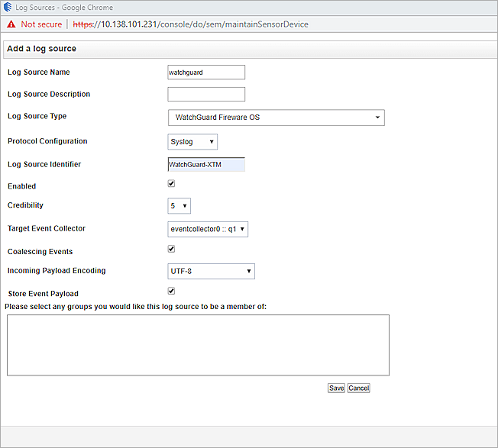Toggle the Enabled checkbox
498x448 pixels.
click(172, 183)
